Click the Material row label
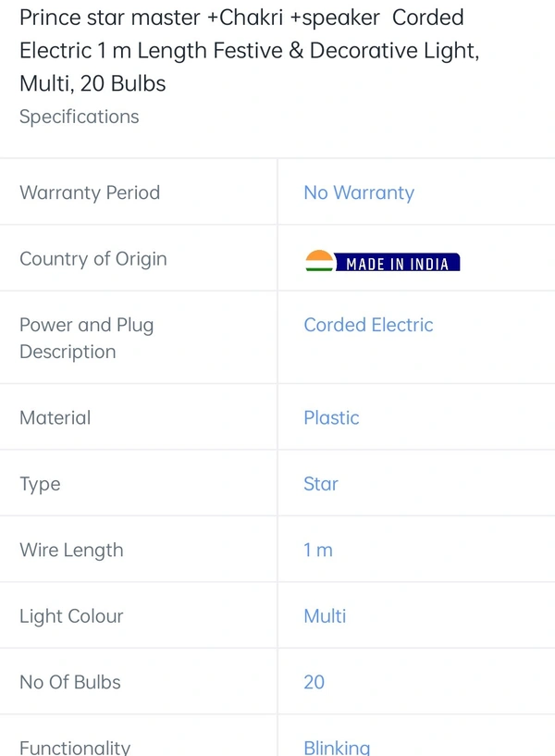 55,417
